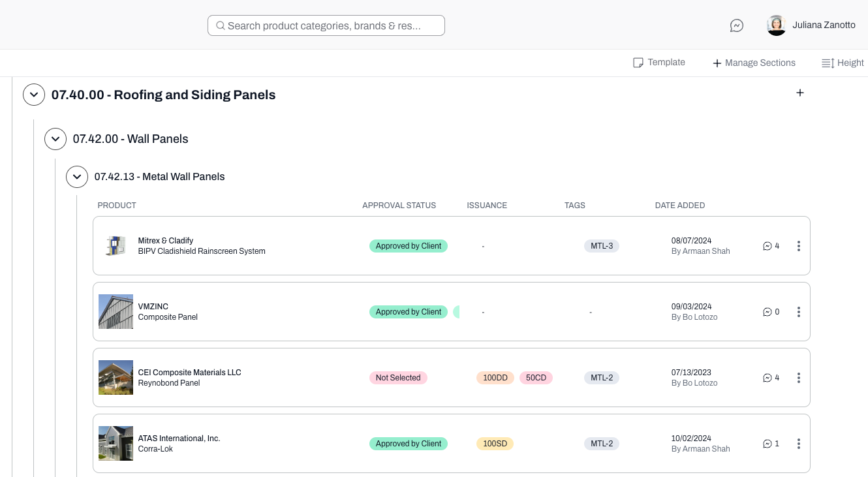Screen dimensions: 868x477
Task: Click the Template button
Action: 659,63
